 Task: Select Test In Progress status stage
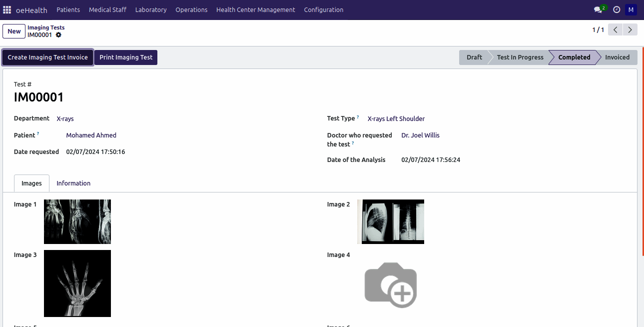pos(520,57)
